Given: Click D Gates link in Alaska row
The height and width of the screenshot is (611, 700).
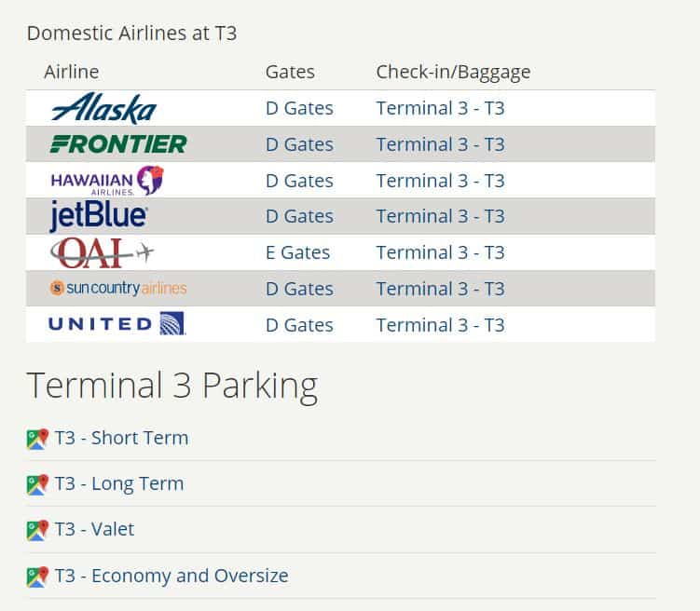Looking at the screenshot, I should [x=299, y=108].
